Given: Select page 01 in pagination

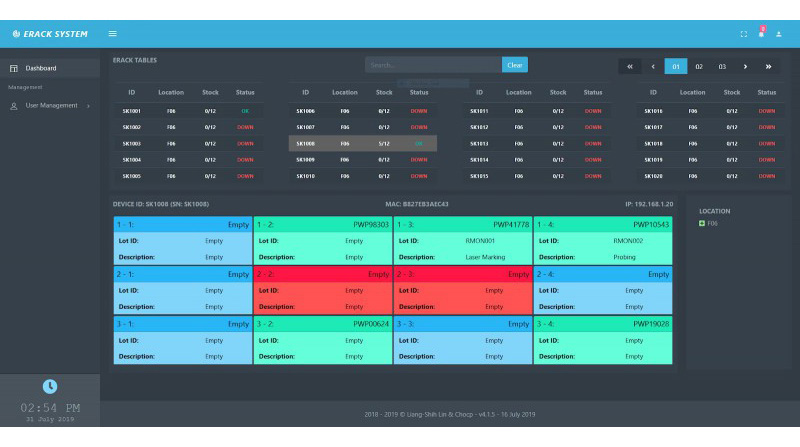Looking at the screenshot, I should click(x=676, y=66).
